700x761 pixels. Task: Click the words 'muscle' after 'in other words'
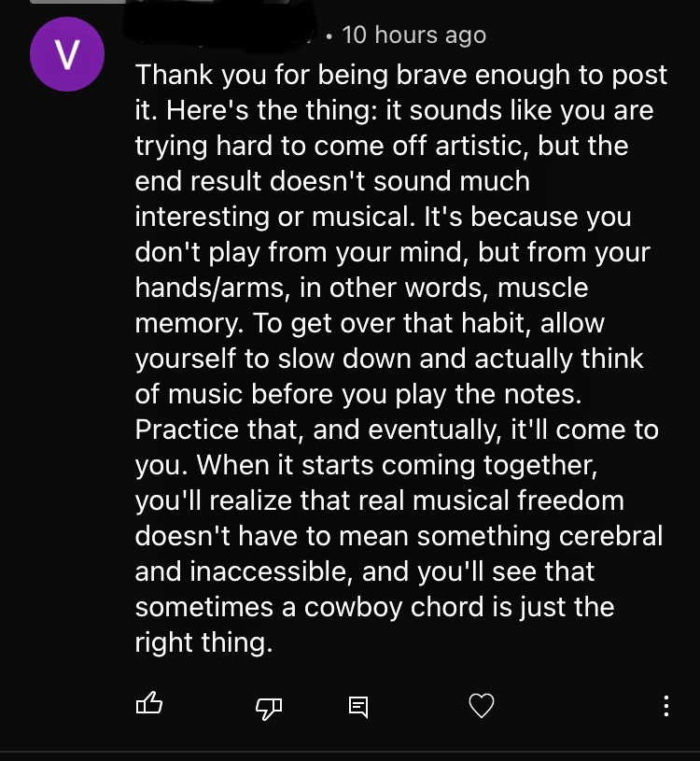[543, 288]
